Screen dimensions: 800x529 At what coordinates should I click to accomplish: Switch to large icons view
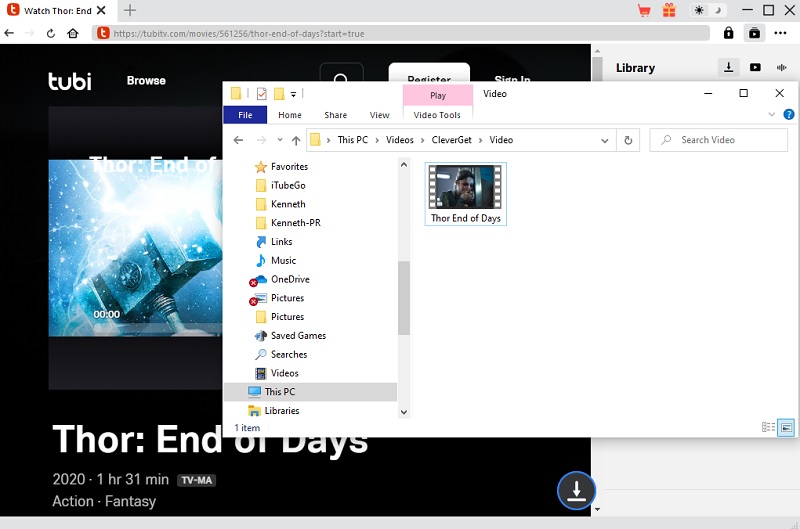click(x=786, y=427)
